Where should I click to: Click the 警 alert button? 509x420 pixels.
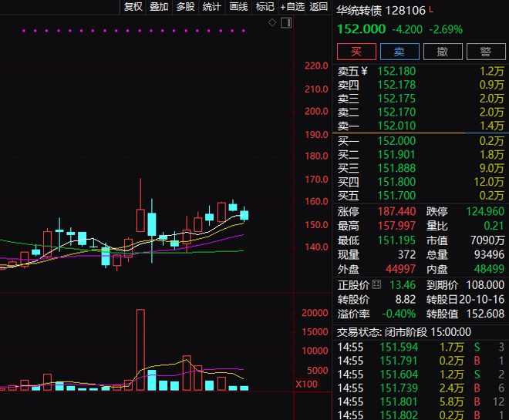pos(486,52)
